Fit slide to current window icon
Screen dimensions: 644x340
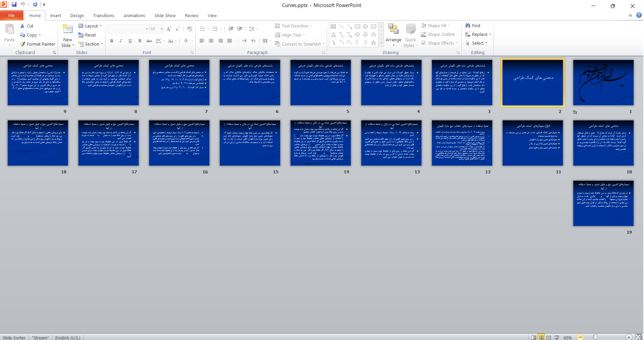(638, 337)
